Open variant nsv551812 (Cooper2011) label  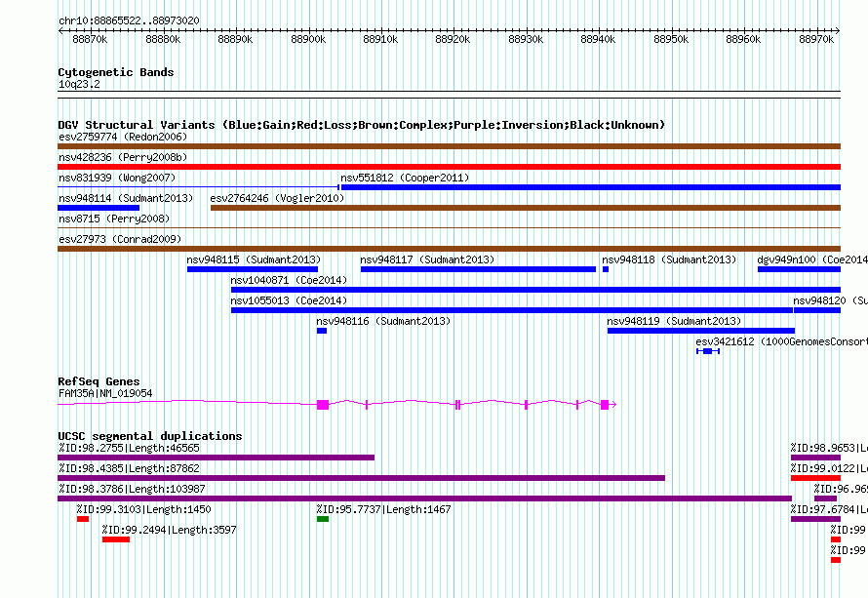[405, 178]
